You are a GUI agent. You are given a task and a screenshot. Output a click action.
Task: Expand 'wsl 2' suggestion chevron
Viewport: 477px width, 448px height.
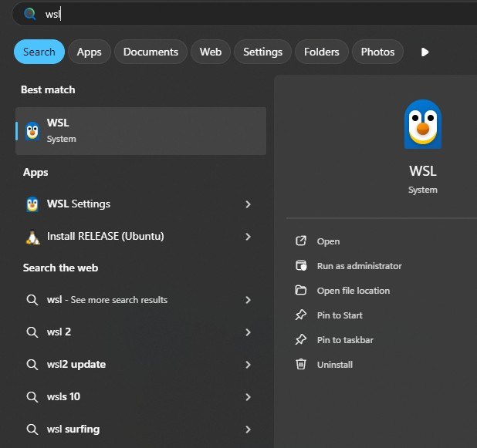[x=248, y=332]
